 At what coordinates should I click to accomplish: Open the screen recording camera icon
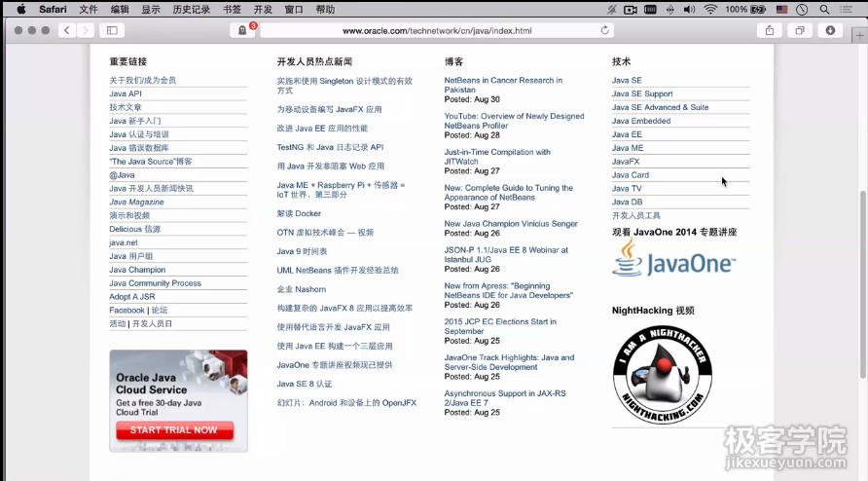pos(630,10)
